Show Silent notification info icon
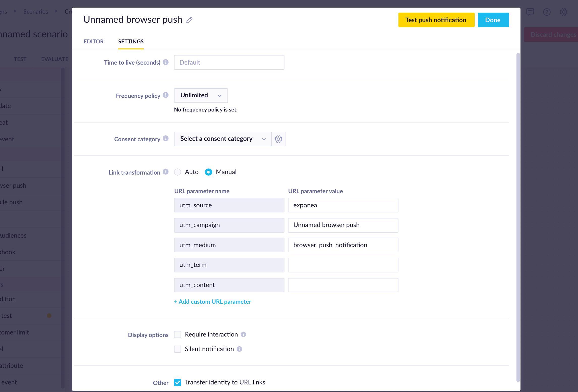578x392 pixels. tap(240, 349)
